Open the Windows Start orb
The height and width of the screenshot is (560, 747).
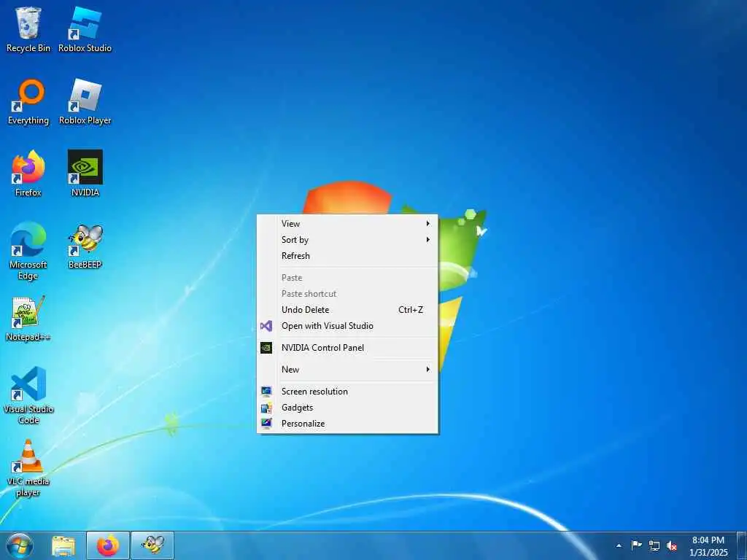pos(20,545)
